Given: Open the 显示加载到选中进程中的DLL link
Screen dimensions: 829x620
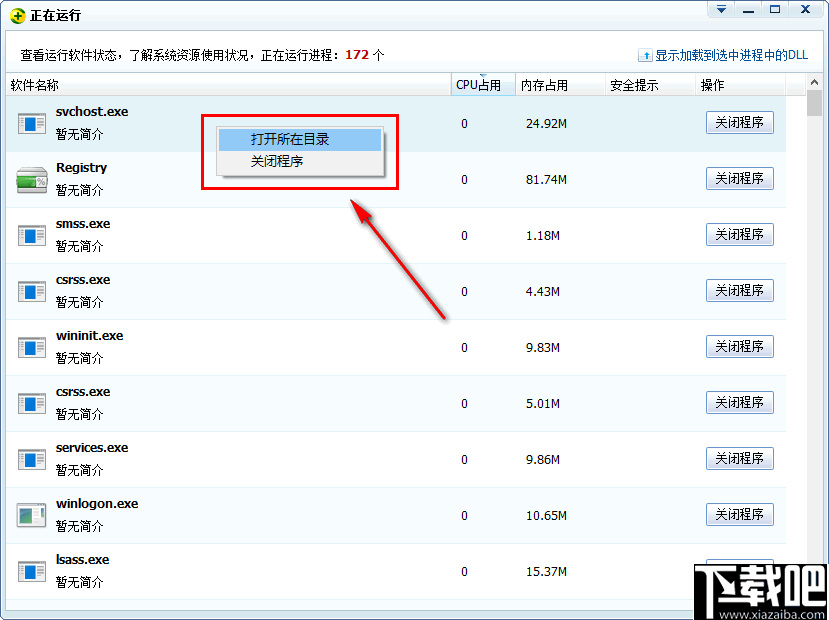Looking at the screenshot, I should click(732, 55).
